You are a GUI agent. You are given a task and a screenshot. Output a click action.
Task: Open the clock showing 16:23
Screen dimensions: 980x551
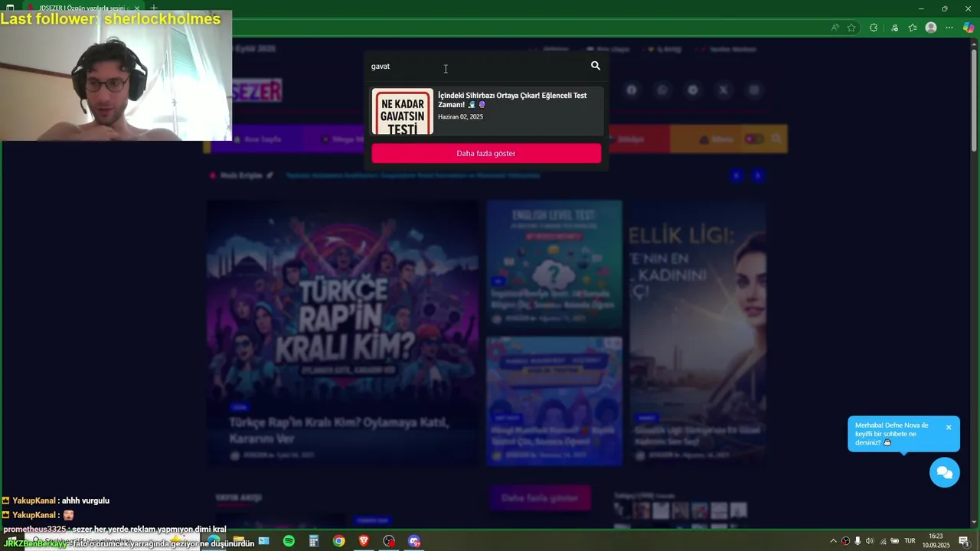(x=936, y=540)
